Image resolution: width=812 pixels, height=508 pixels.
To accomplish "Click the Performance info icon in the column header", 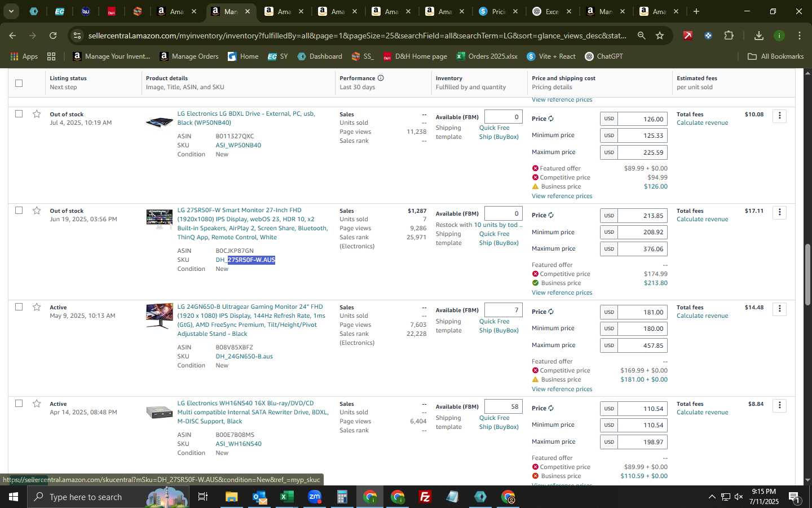I will pos(381,78).
